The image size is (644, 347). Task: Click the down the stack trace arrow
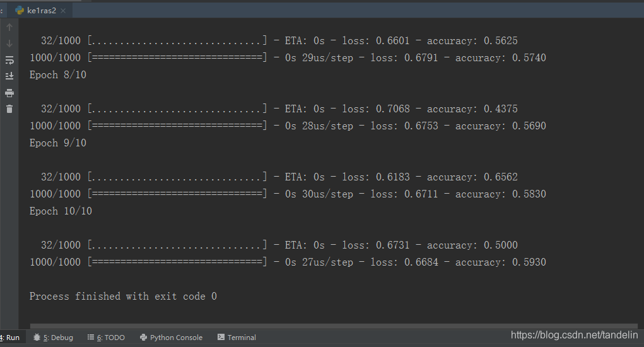pos(9,44)
